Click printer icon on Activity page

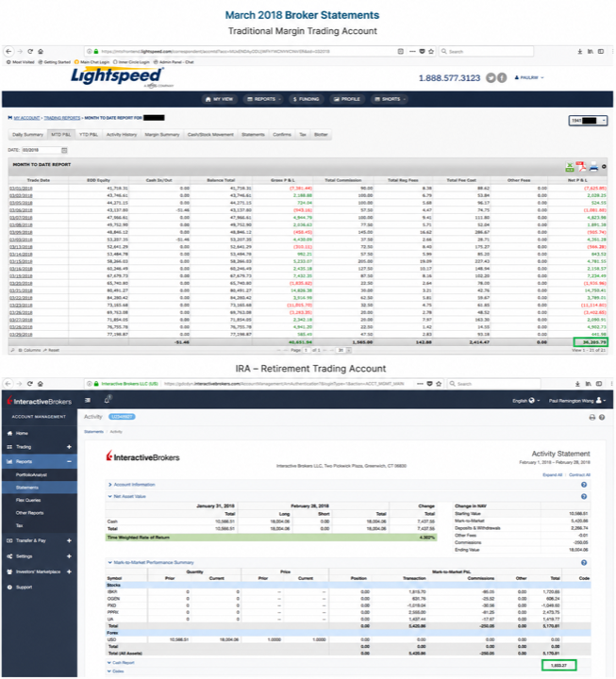(592, 418)
